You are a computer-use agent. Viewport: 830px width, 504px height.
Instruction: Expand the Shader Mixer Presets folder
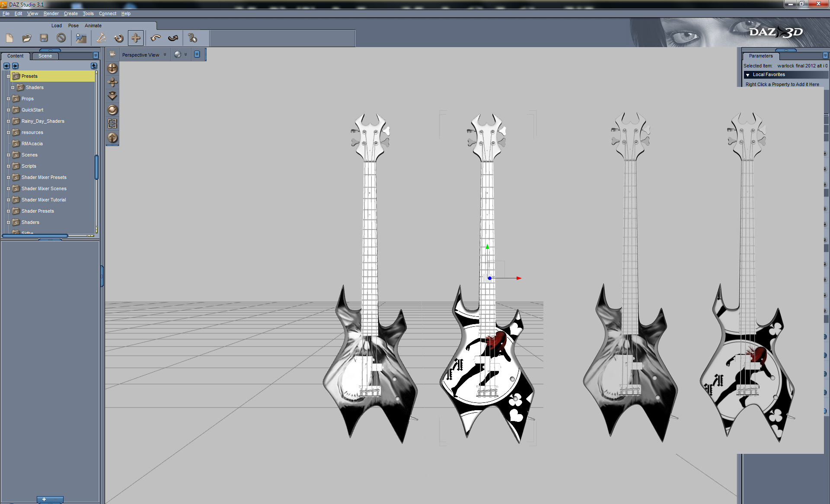(x=8, y=177)
